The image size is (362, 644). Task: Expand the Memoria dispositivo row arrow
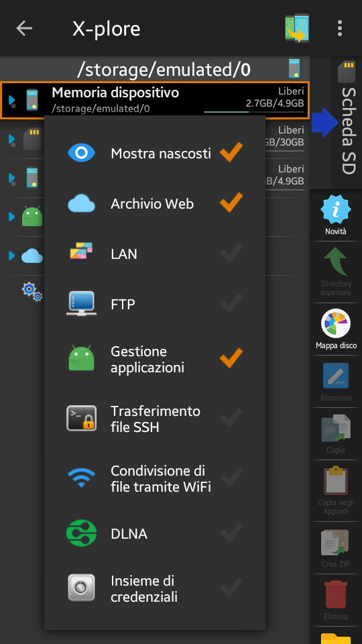pyautogui.click(x=12, y=101)
